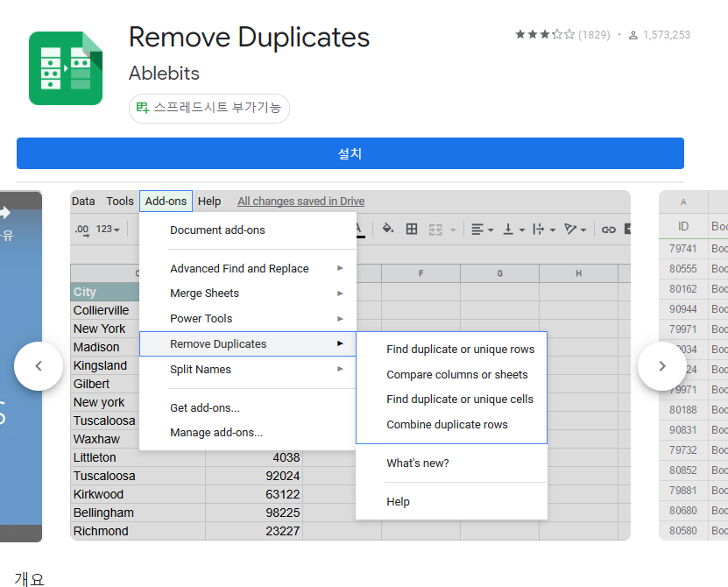Go to previous screenshot with left arrow
This screenshot has height=587, width=728.
[x=39, y=366]
